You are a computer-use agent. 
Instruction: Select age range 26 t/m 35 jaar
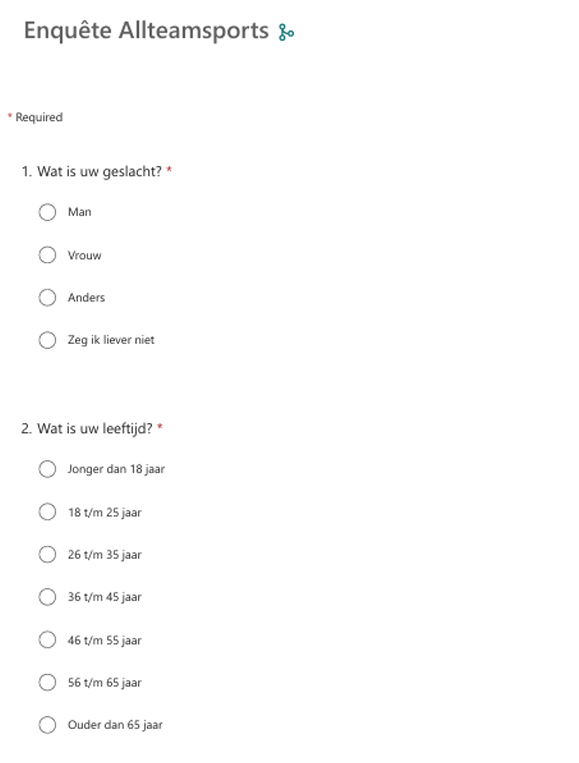(47, 554)
